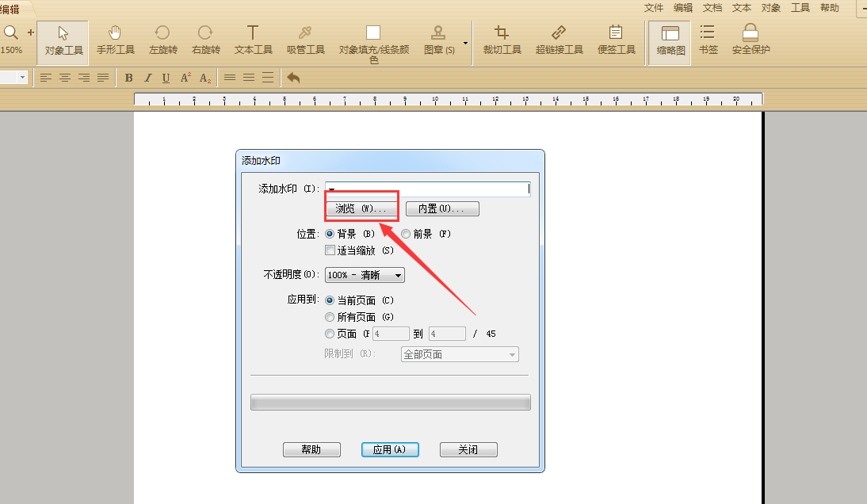Choose the 图章 stamp tool
Viewport: 867px width, 504px height.
pos(438,40)
